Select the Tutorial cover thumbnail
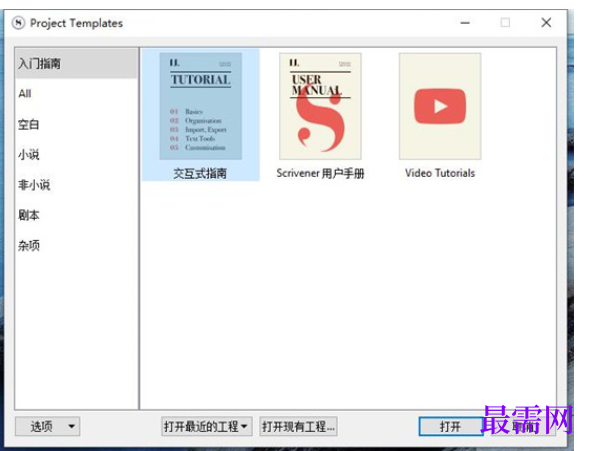Screen dimensions: 592x451 coord(200,106)
